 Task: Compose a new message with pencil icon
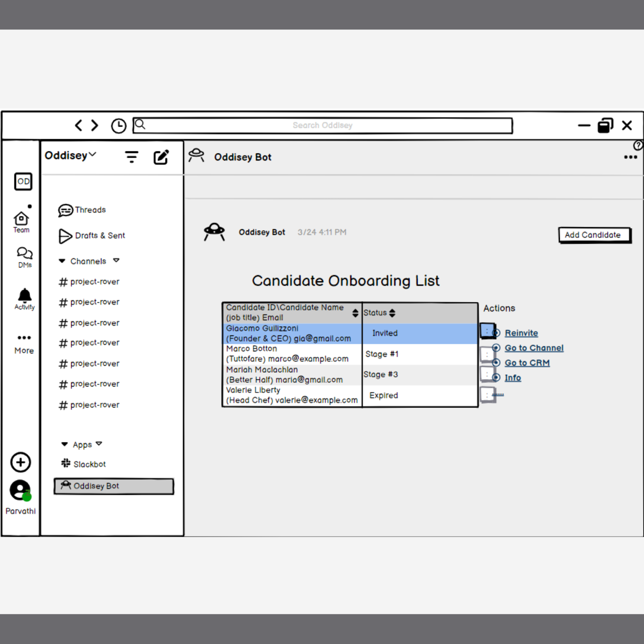[161, 157]
